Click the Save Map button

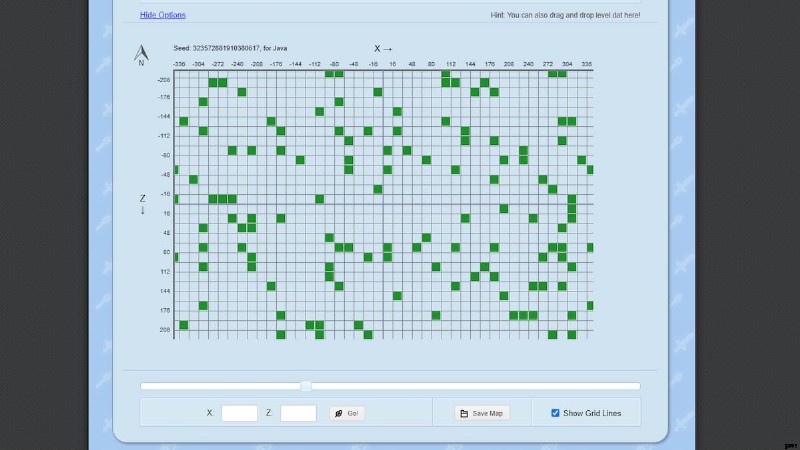coord(481,413)
